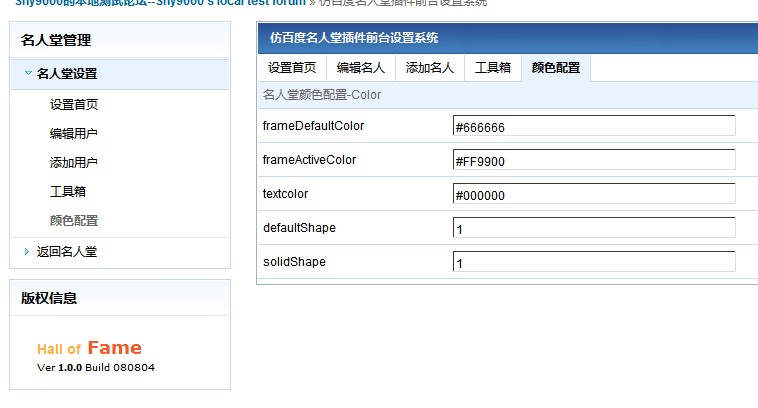Click the textcolor input field
758x408 pixels.
[594, 193]
